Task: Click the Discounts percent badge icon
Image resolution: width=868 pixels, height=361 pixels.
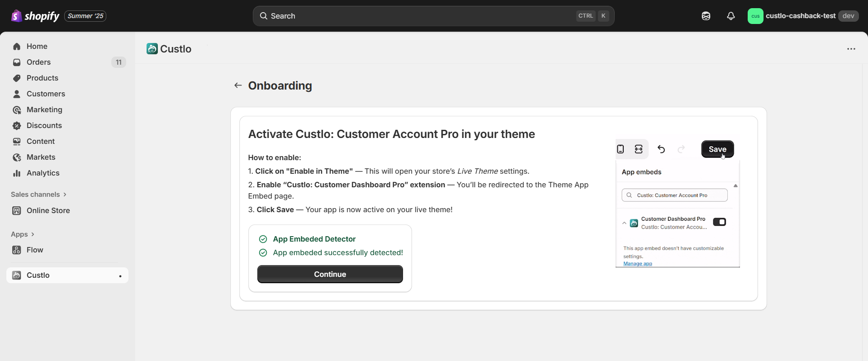Action: [x=17, y=125]
